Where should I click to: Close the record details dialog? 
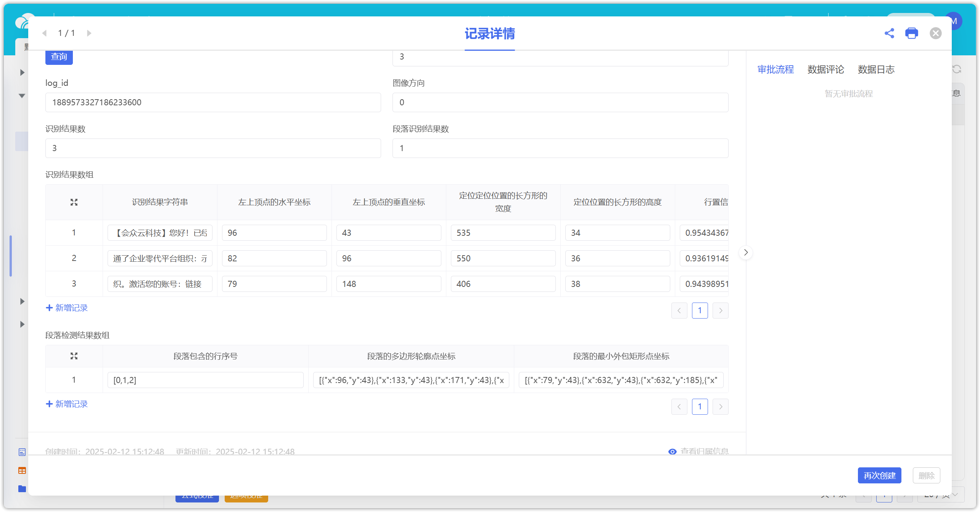pos(935,33)
